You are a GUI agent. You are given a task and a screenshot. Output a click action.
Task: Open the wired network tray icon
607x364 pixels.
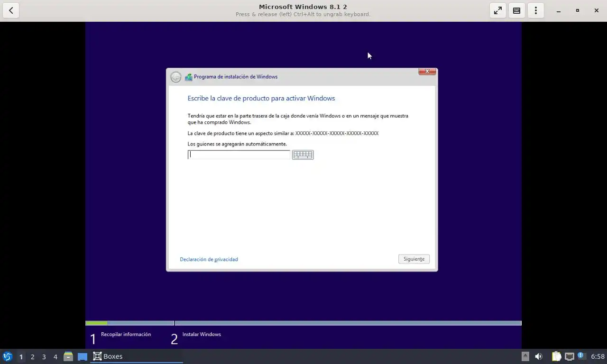tap(569, 356)
